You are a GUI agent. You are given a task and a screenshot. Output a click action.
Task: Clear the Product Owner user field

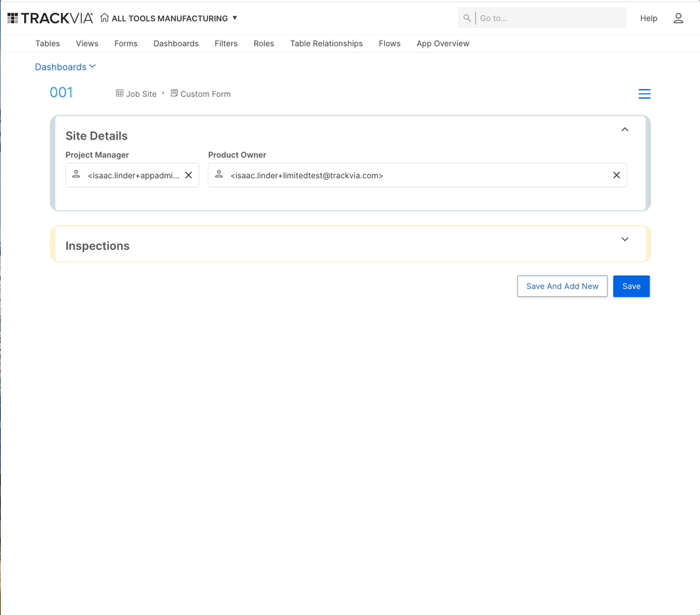point(616,175)
